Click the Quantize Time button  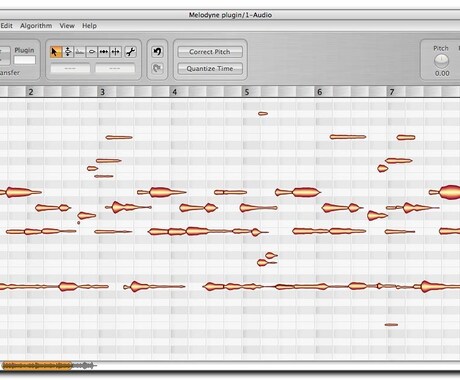click(210, 69)
